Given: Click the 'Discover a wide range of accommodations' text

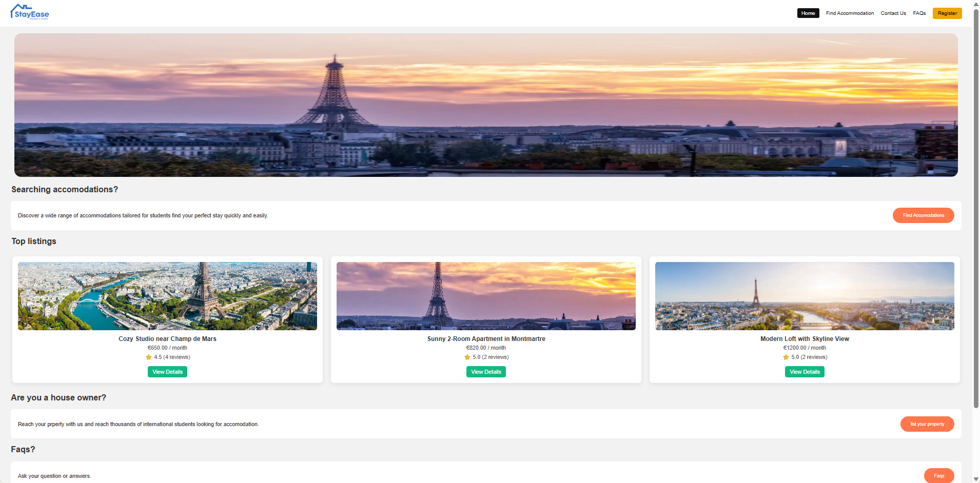Looking at the screenshot, I should tap(143, 215).
